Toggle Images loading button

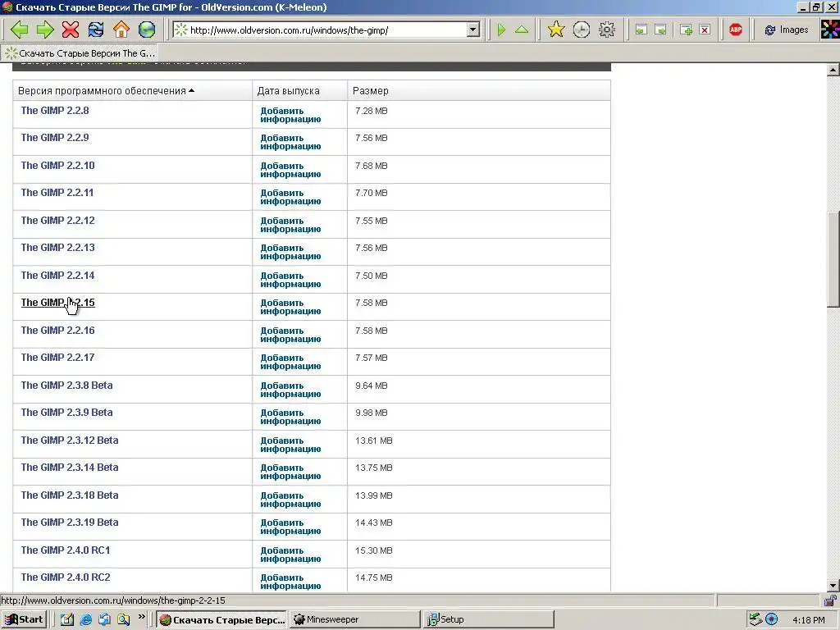coord(787,30)
